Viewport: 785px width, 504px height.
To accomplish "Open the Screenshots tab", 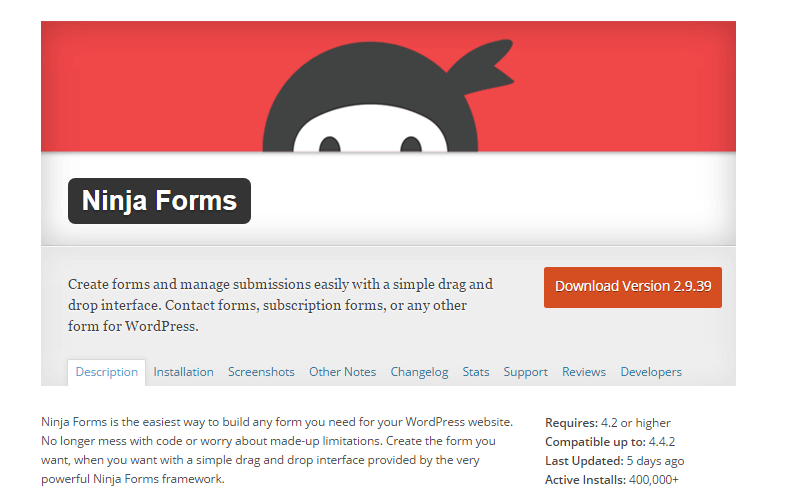I will point(261,372).
